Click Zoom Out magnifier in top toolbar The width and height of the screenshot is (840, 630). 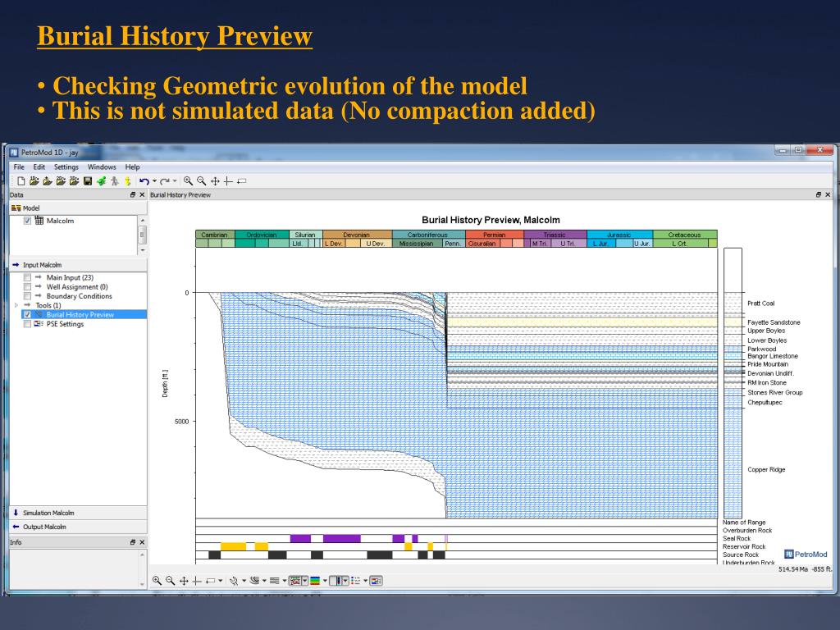(x=202, y=181)
